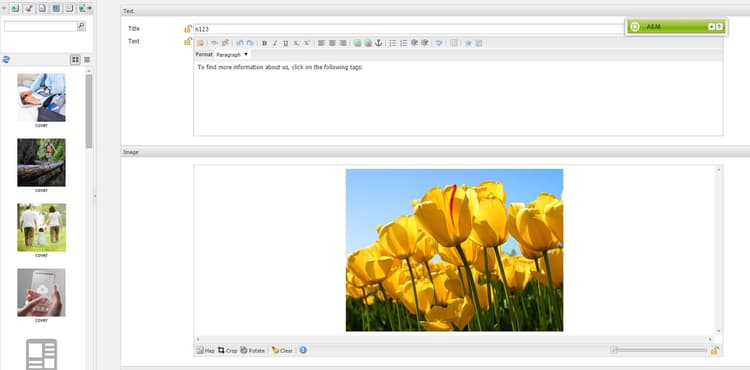Open the Format Paragraph dropdown
Screen dimensions: 750x370
[232, 54]
